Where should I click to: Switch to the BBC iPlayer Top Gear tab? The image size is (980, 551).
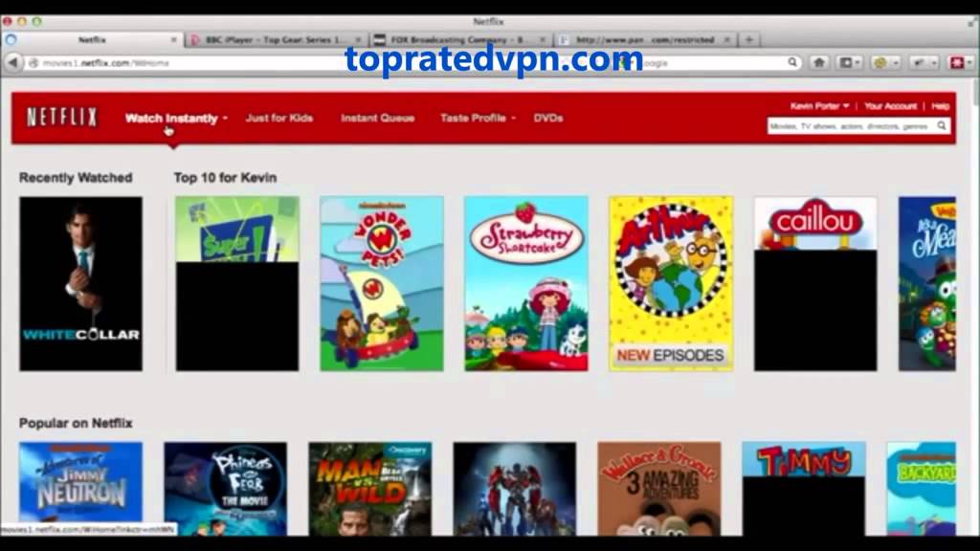(276, 39)
